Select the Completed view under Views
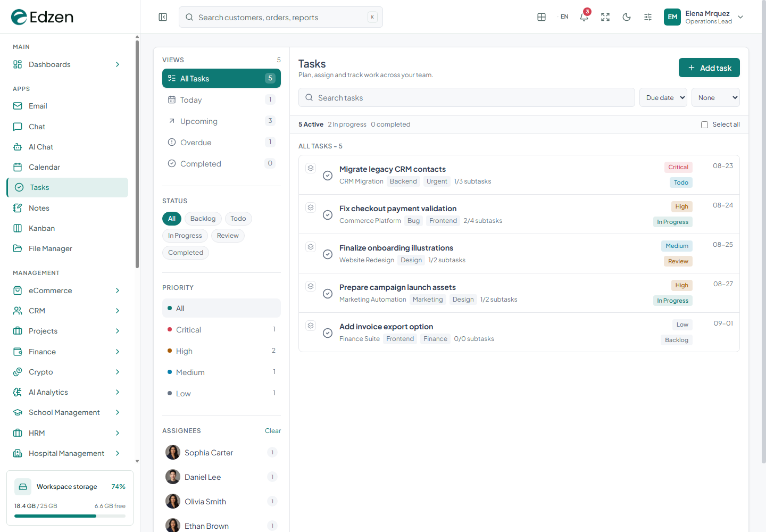Viewport: 766px width, 532px height. 221,164
